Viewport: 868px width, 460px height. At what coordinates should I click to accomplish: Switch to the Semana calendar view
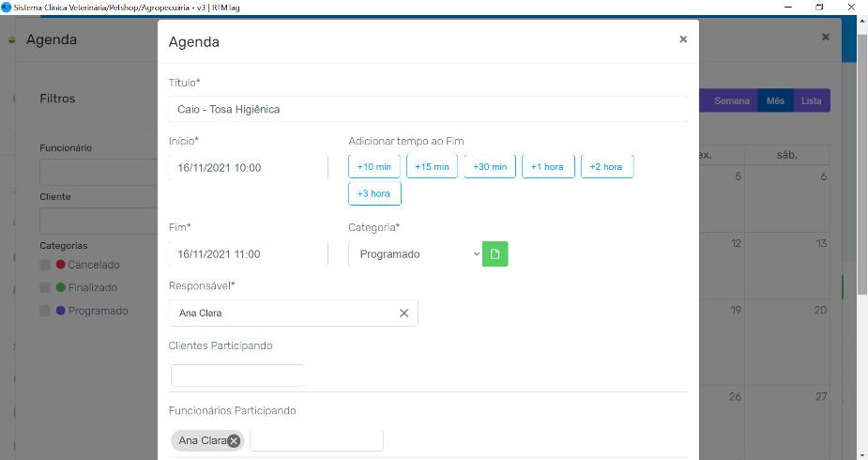point(731,101)
